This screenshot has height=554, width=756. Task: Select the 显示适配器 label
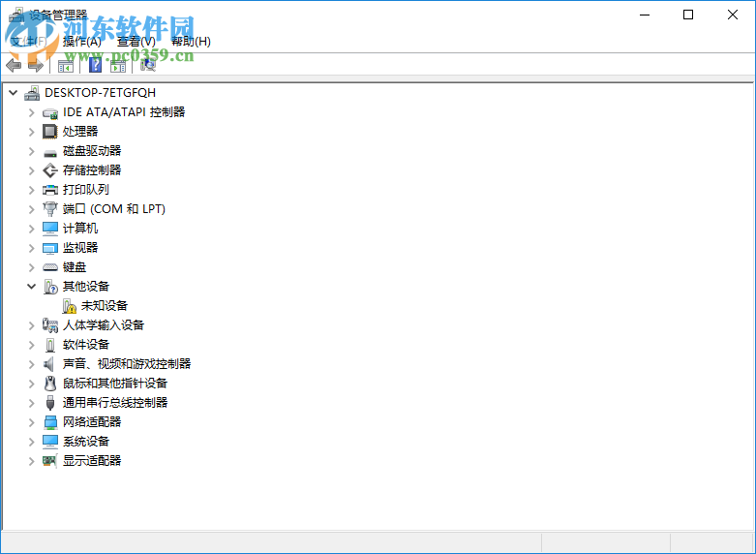click(x=92, y=461)
